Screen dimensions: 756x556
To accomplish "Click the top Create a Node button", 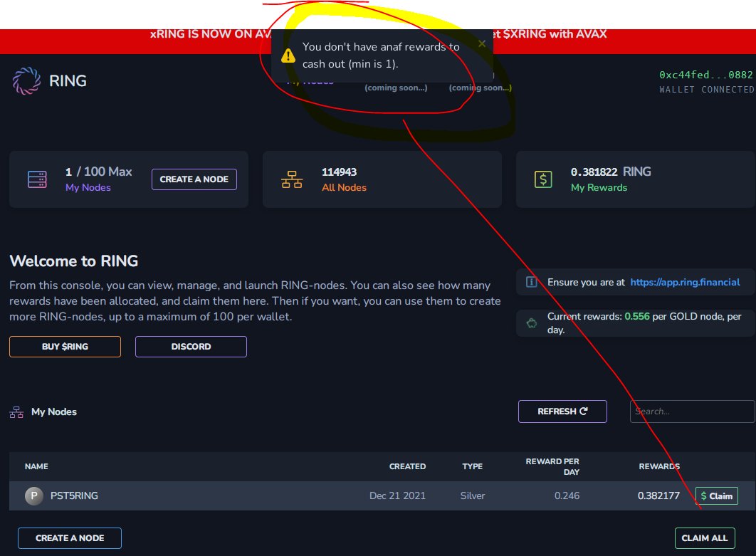I will point(194,179).
